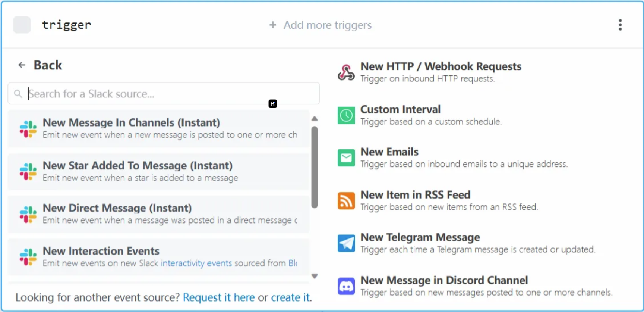The height and width of the screenshot is (312, 644).
Task: Click the Slack icon next to New Direct Message
Action: (x=28, y=215)
